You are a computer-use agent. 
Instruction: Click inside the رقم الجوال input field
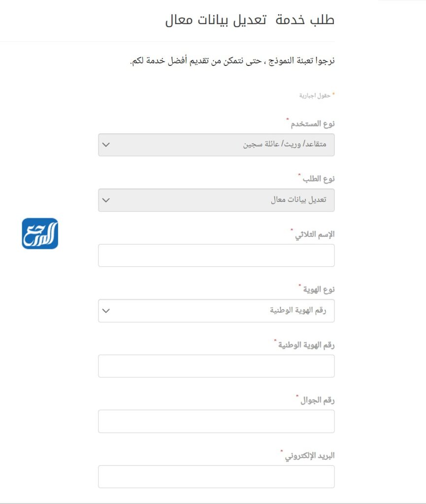[217, 421]
